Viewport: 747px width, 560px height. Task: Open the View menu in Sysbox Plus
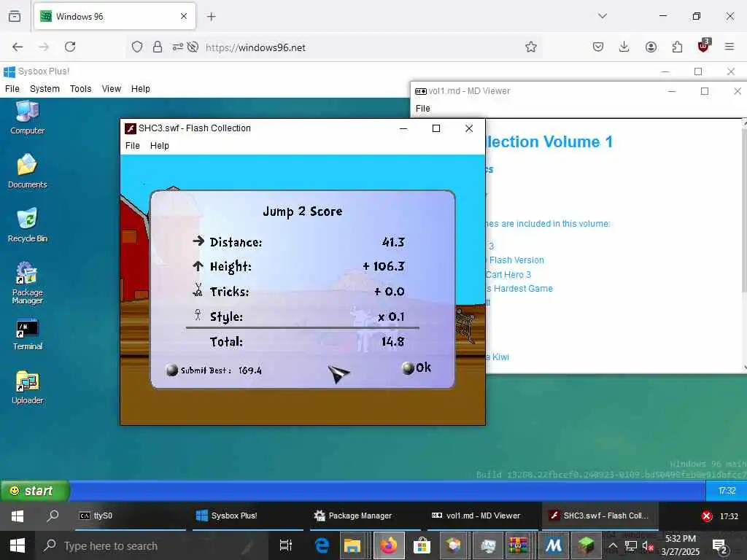click(x=112, y=88)
